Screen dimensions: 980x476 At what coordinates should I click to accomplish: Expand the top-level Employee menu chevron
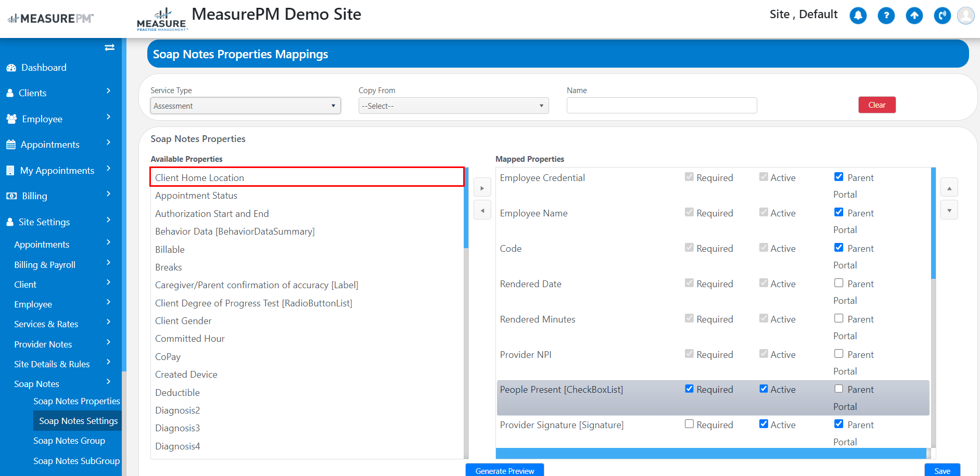[x=108, y=117]
